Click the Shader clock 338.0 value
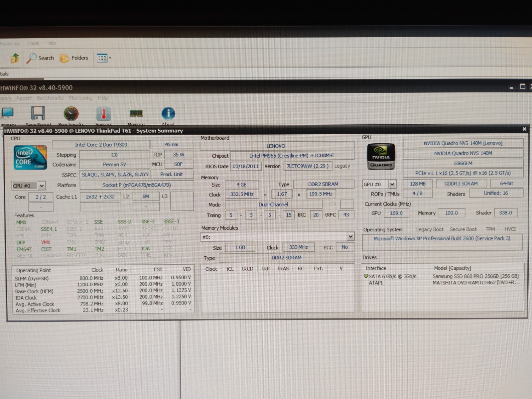Image resolution: width=532 pixels, height=399 pixels. click(505, 213)
